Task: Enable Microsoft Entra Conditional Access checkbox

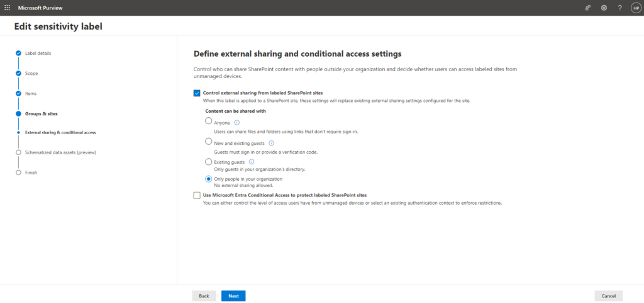Action: 197,196
